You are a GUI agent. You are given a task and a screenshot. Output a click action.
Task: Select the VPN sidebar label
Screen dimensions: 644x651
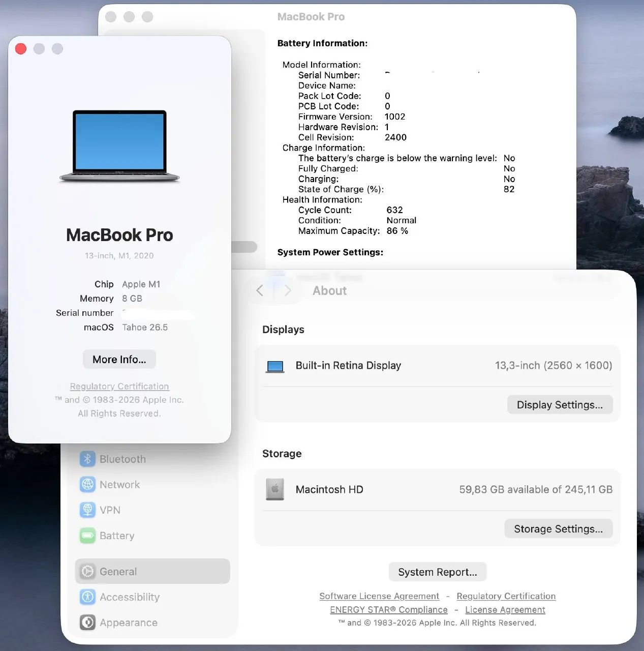point(110,510)
